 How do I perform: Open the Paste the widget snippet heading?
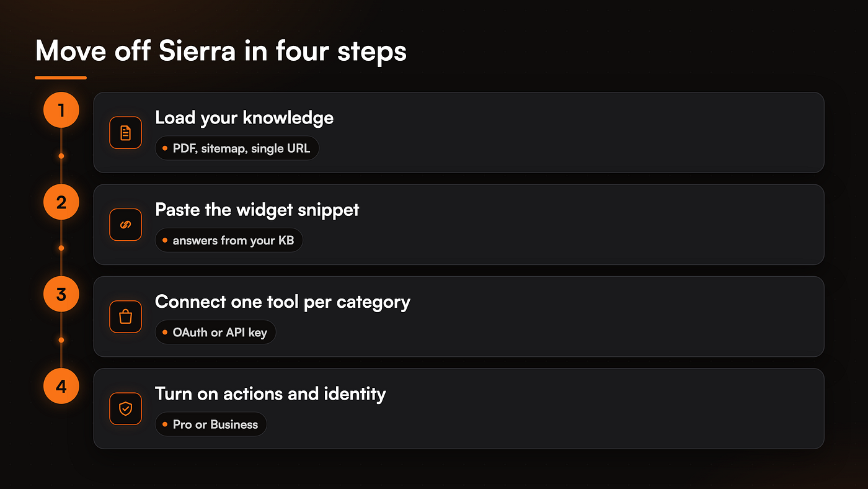pos(257,210)
